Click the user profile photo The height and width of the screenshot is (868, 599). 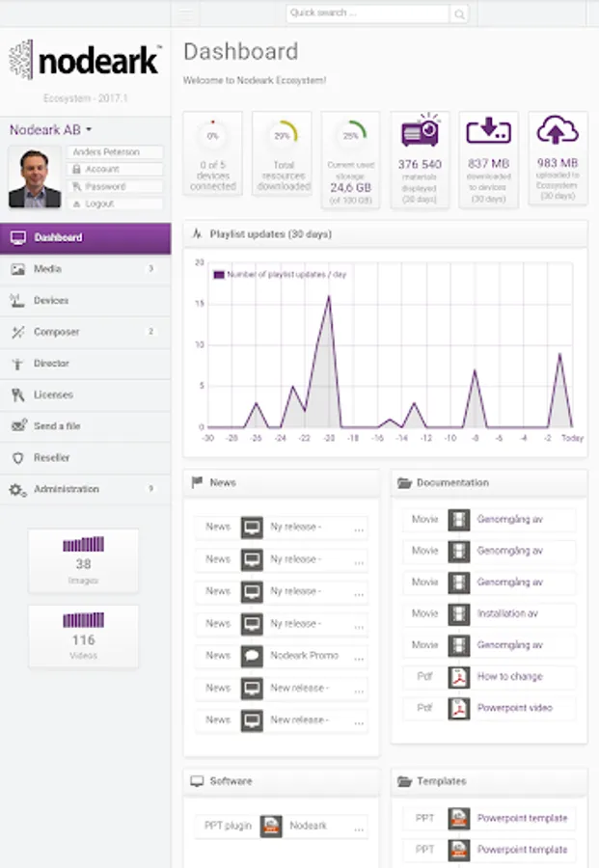pos(35,177)
